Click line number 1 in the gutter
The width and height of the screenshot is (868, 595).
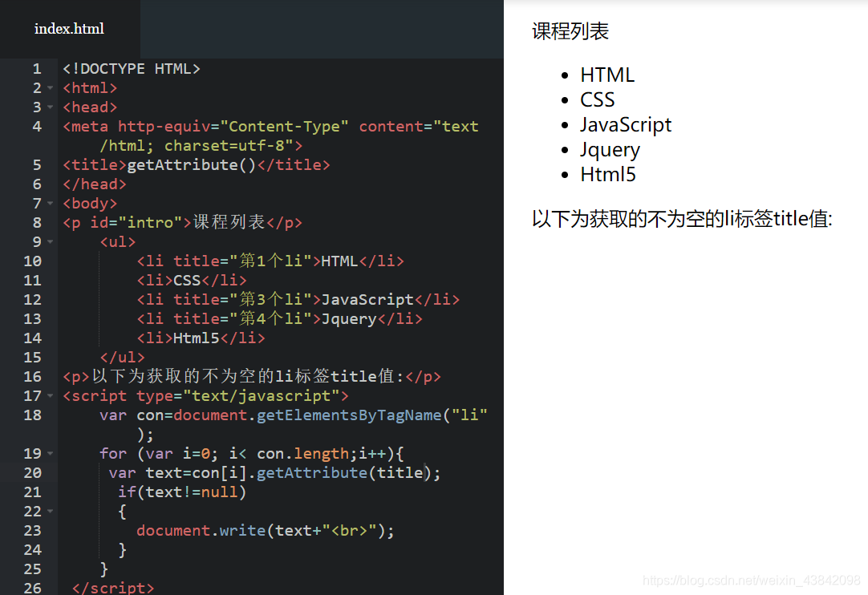coord(37,69)
